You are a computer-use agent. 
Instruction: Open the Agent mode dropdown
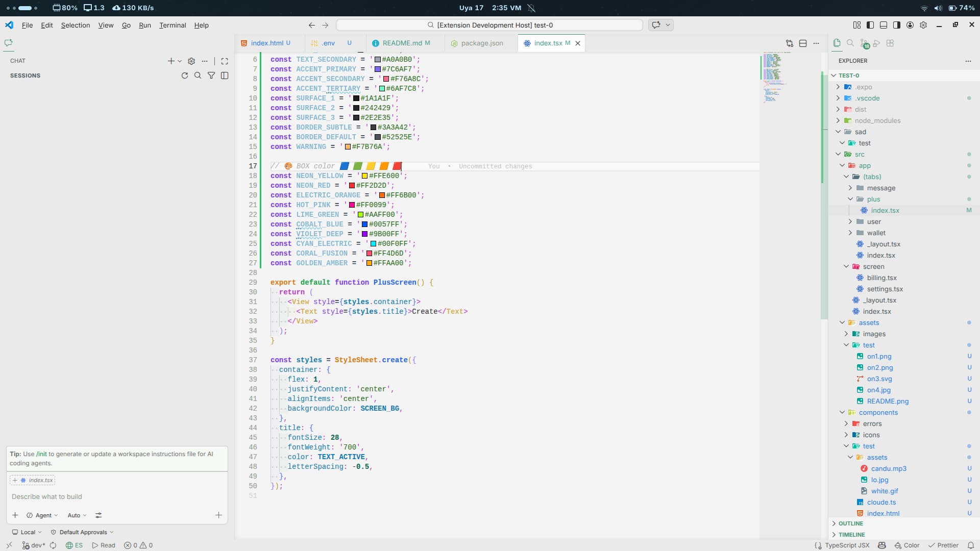click(x=43, y=515)
